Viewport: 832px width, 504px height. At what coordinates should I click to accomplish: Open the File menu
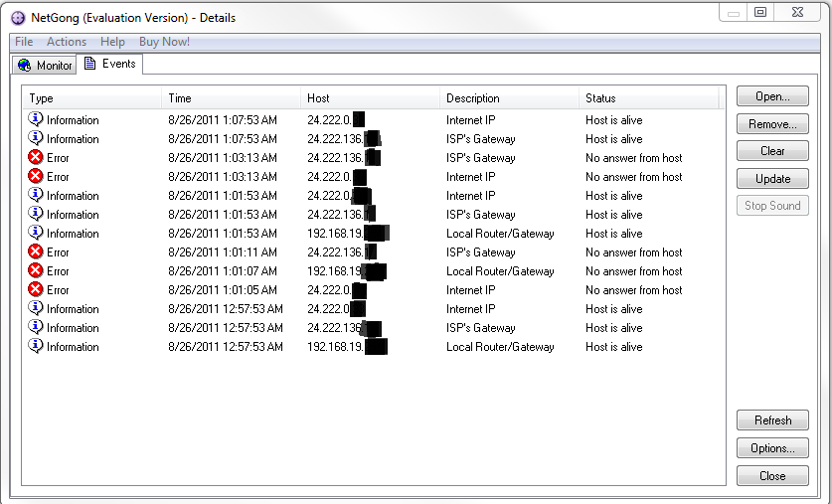[x=24, y=42]
